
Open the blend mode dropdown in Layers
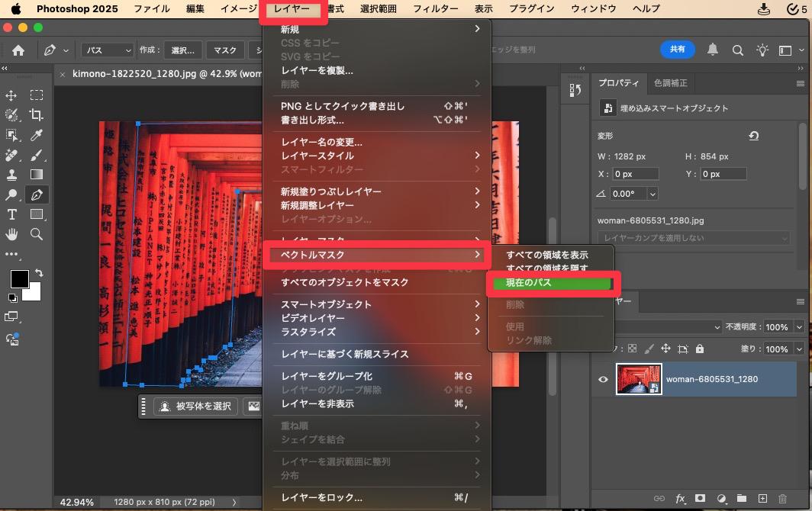pos(668,327)
